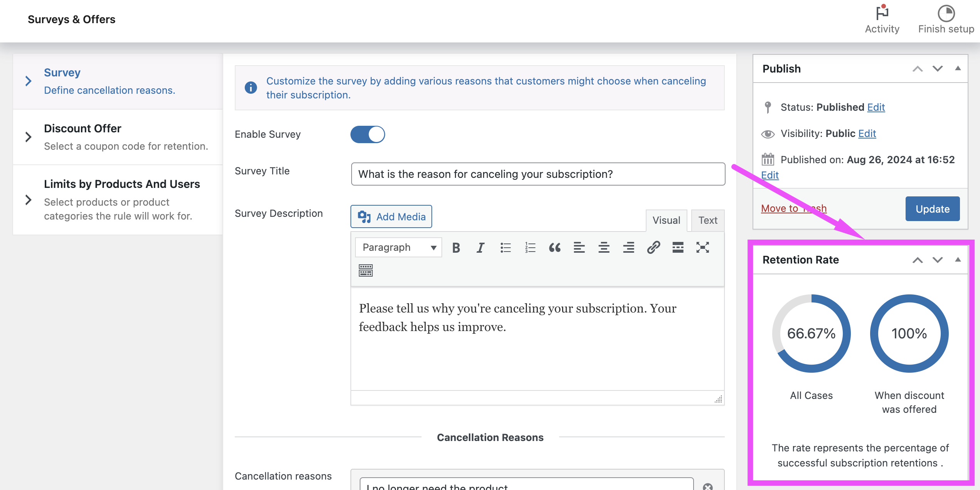Image resolution: width=980 pixels, height=490 pixels.
Task: Click the 66.67% All Cases chart
Action: click(811, 334)
